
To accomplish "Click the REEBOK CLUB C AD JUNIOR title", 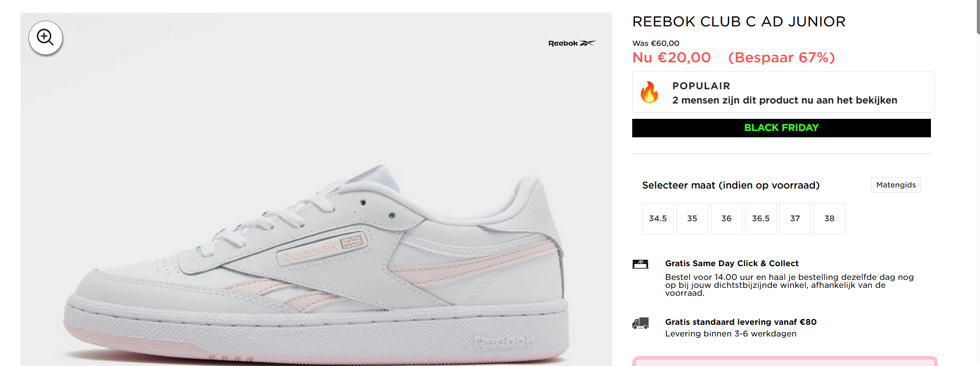I will click(739, 22).
